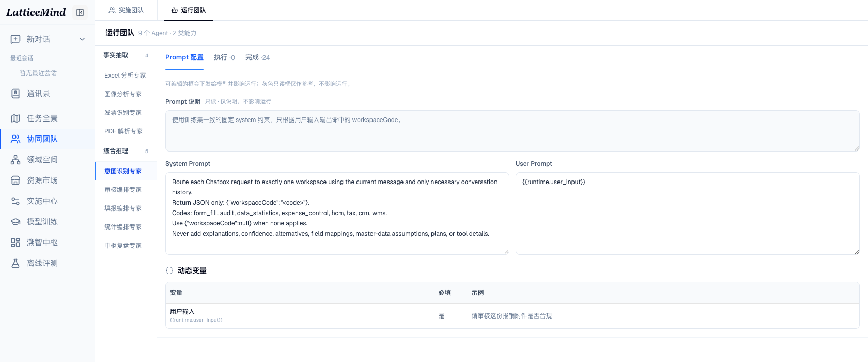Select 审核编排专家 agent
The width and height of the screenshot is (868, 362).
coord(126,190)
